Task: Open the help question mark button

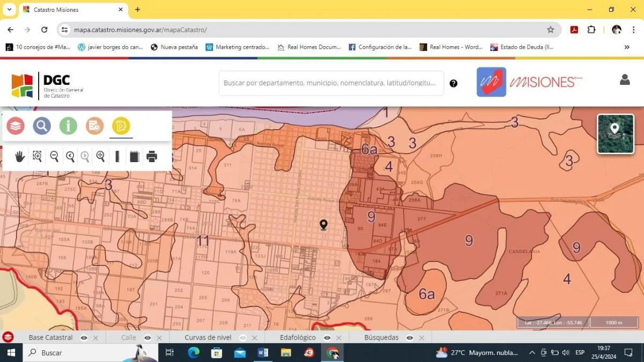Action: coord(453,83)
